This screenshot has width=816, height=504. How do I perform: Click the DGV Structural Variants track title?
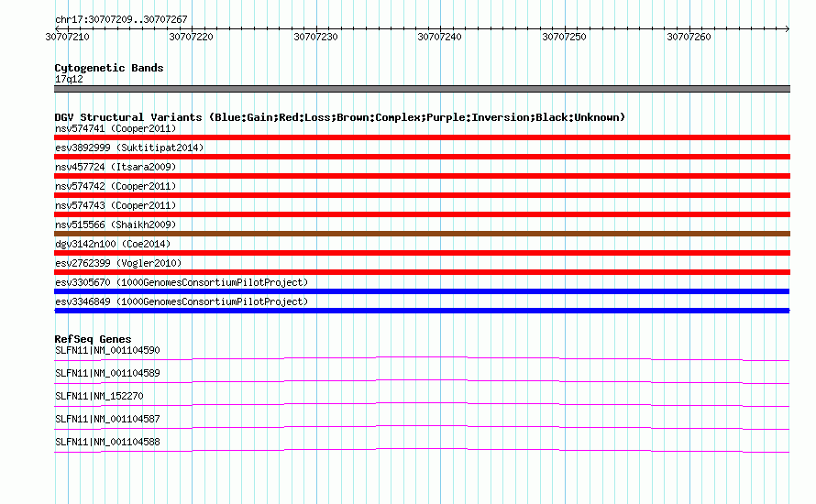(x=340, y=117)
